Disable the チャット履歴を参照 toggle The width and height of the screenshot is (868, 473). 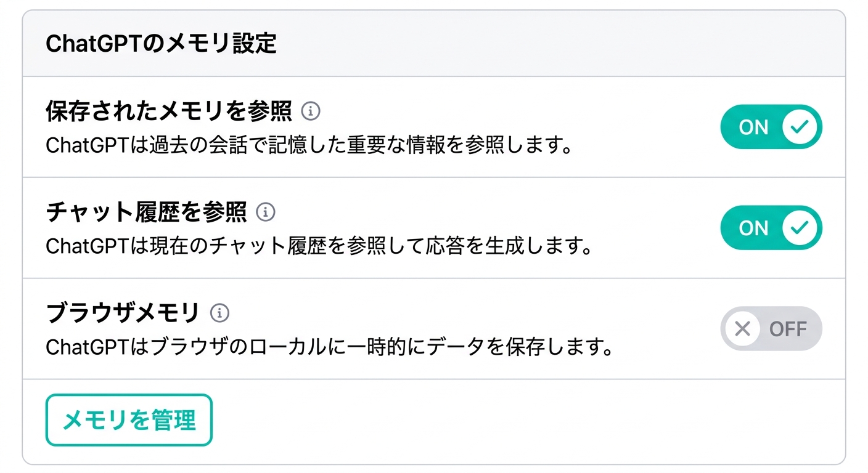point(771,228)
